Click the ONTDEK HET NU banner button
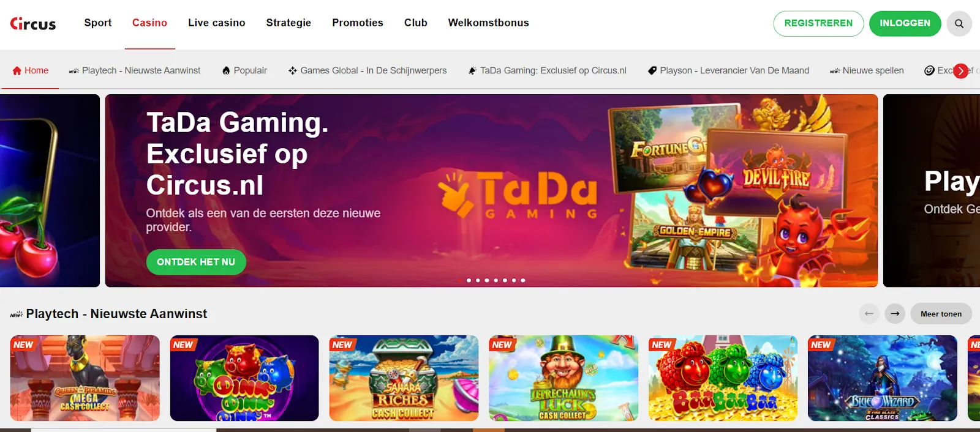The width and height of the screenshot is (980, 432). [x=196, y=262]
